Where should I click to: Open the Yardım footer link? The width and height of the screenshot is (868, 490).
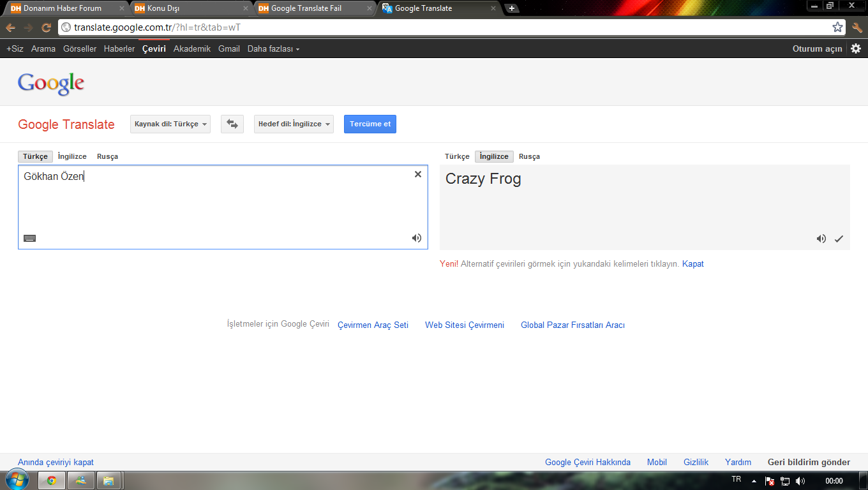tap(738, 462)
